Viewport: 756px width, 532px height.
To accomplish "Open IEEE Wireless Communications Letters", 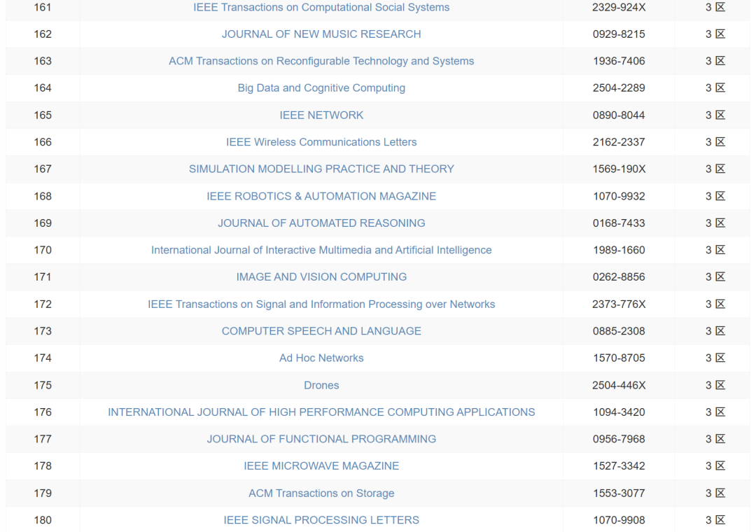I will point(321,142).
